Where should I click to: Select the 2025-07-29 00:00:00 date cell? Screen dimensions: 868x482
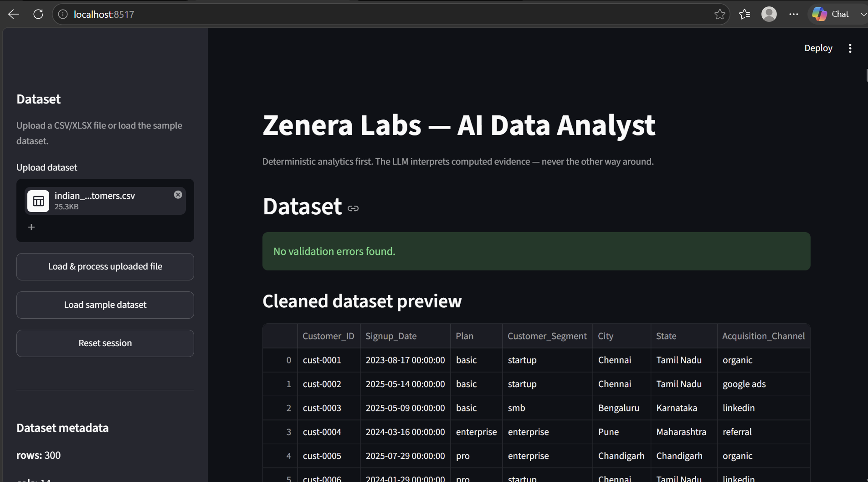tap(405, 456)
